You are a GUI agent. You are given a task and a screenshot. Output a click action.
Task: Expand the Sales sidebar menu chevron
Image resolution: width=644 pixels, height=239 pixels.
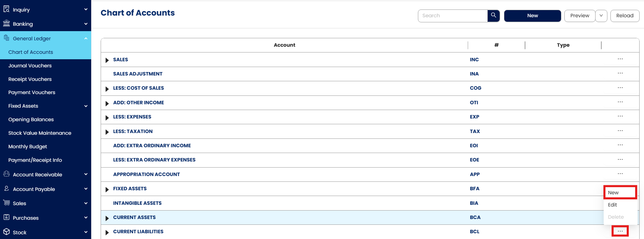[86, 203]
